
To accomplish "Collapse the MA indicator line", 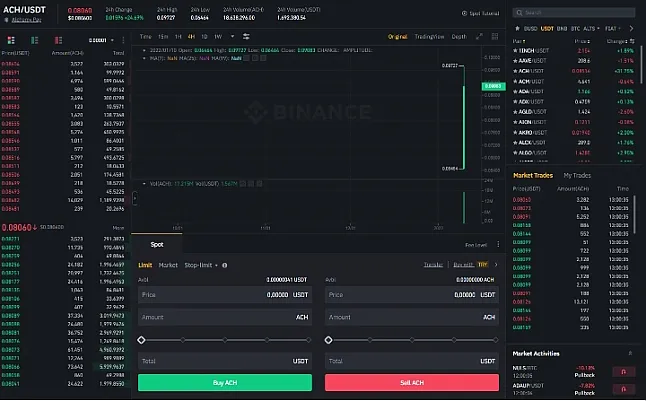I will 144,58.
